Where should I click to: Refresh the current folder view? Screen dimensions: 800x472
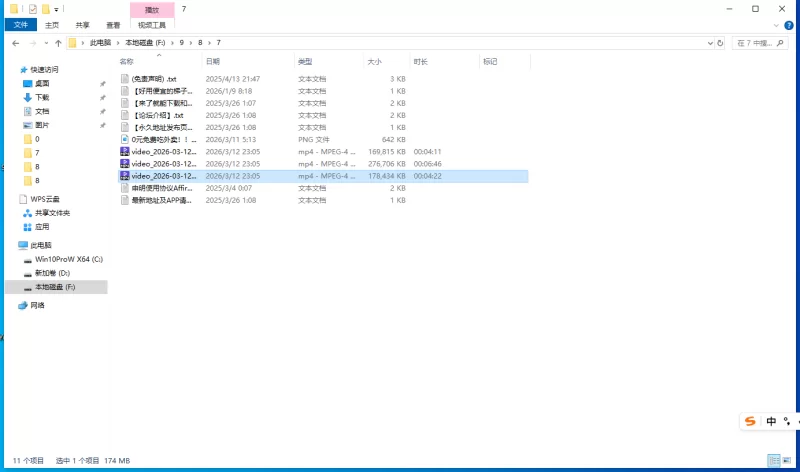[x=721, y=43]
